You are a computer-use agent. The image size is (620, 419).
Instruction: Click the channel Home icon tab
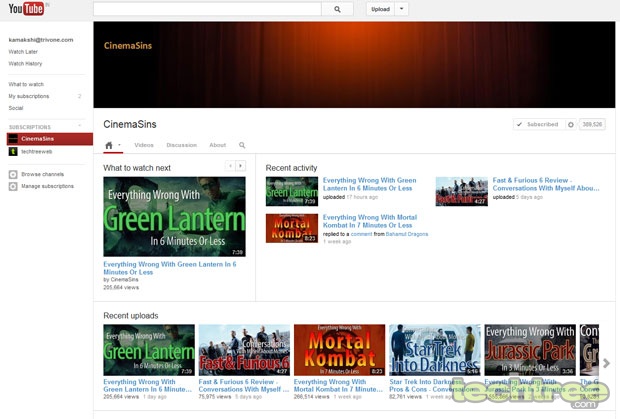pyautogui.click(x=109, y=145)
